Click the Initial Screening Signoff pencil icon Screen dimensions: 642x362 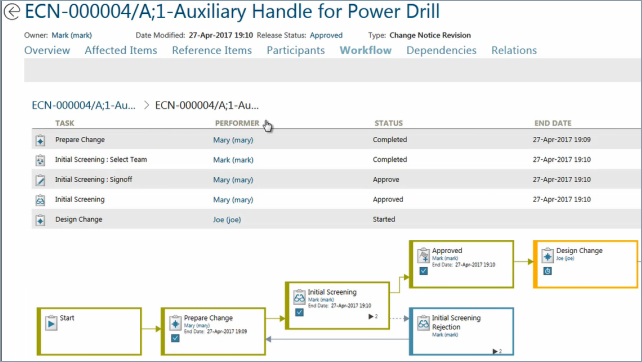pos(40,180)
